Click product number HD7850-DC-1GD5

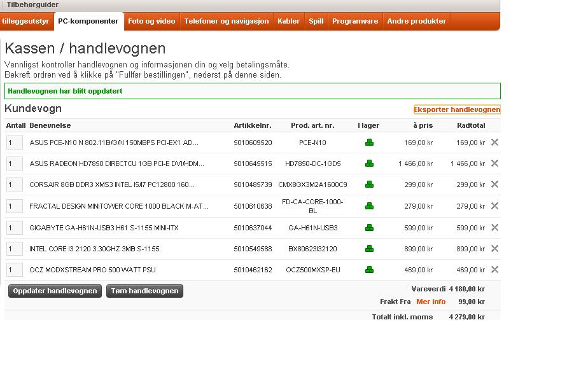[312, 164]
